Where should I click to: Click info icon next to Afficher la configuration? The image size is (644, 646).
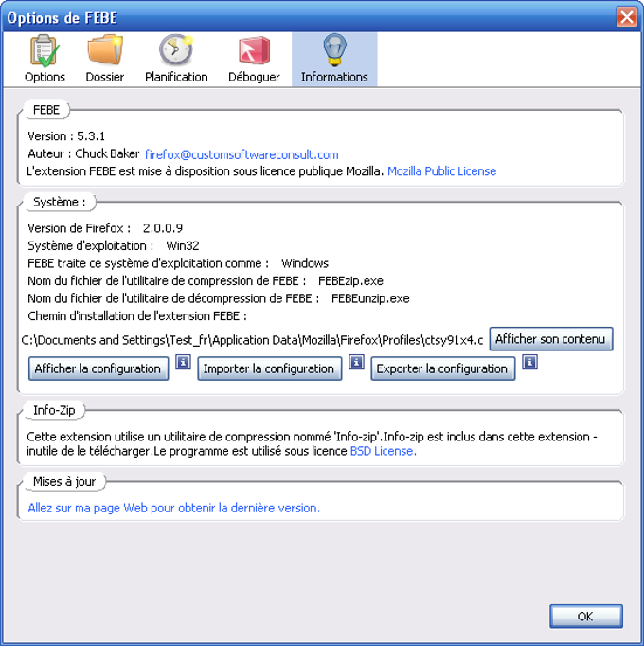pos(184,362)
